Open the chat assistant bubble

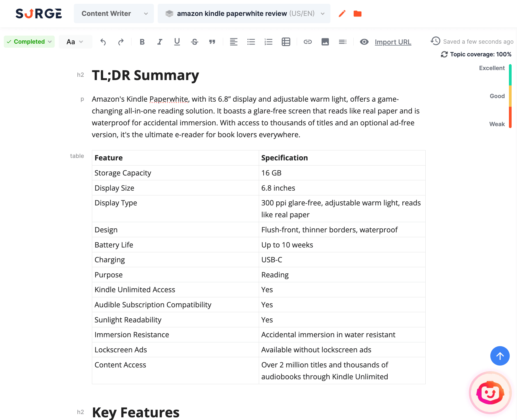coord(490,393)
